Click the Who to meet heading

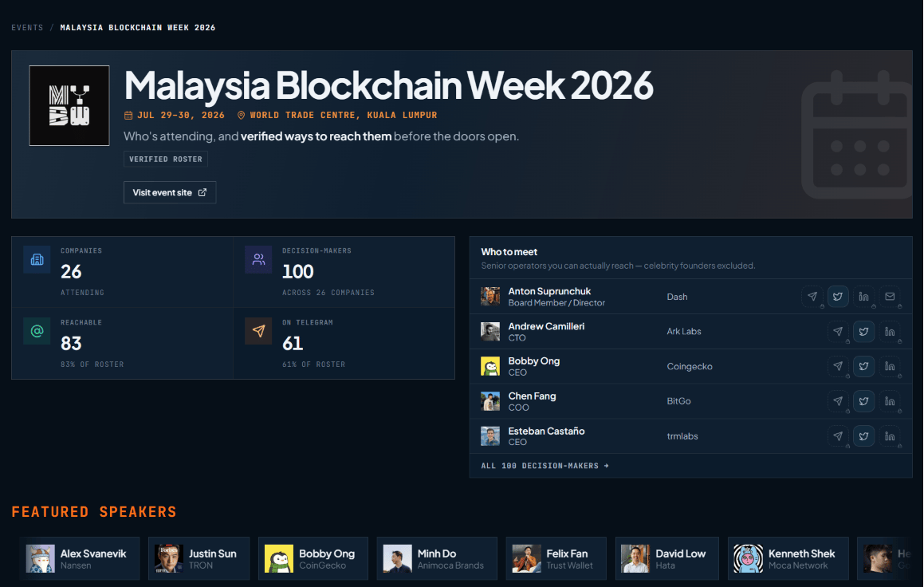coord(509,252)
